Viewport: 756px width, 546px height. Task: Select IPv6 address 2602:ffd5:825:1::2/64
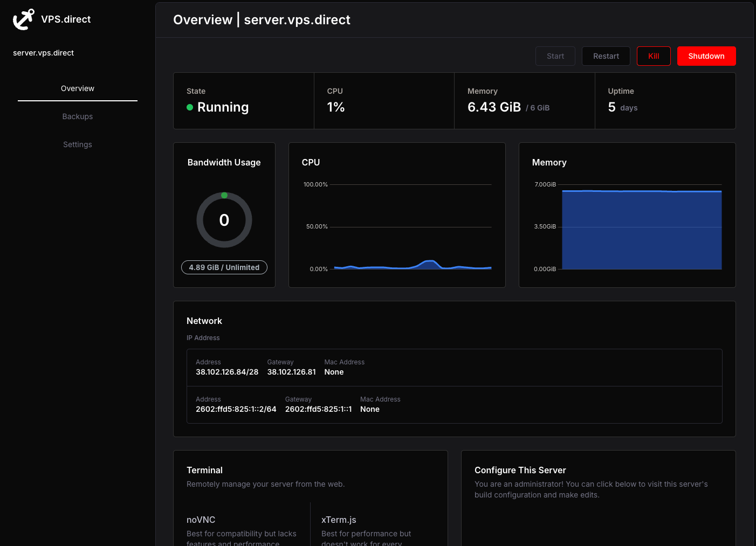click(236, 409)
